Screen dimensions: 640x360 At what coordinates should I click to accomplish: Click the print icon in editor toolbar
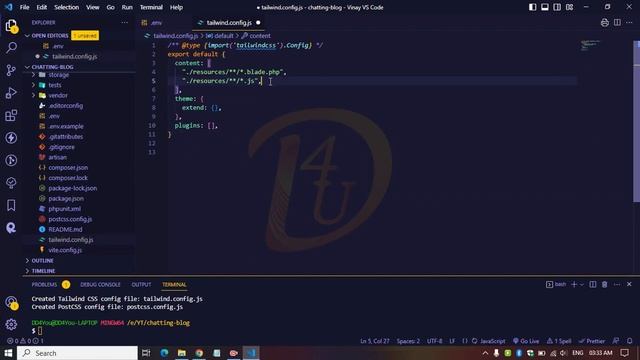pos(604,23)
